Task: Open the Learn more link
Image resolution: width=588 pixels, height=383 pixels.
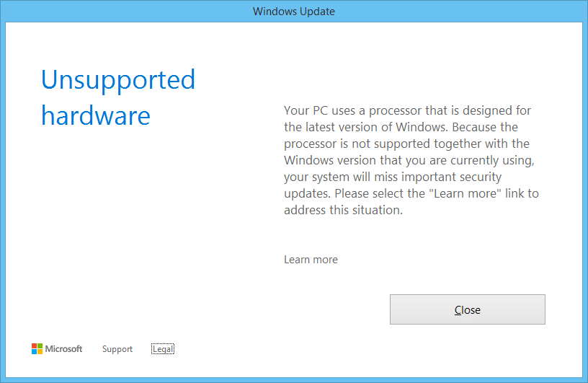Action: point(311,260)
